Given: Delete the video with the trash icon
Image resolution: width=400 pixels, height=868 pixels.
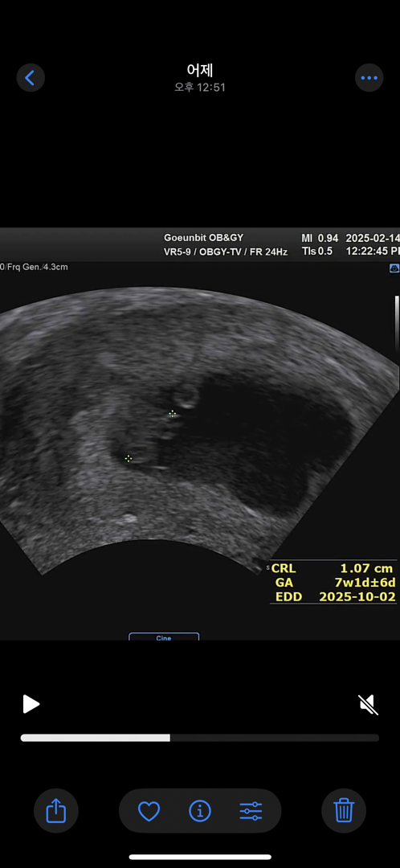Looking at the screenshot, I should [x=344, y=811].
